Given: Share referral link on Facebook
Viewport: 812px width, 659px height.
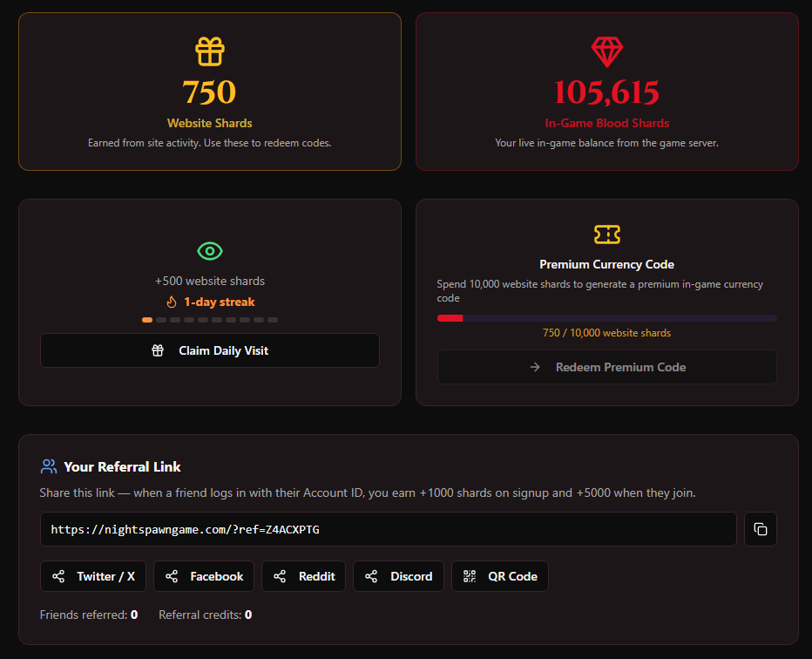Looking at the screenshot, I should (205, 576).
